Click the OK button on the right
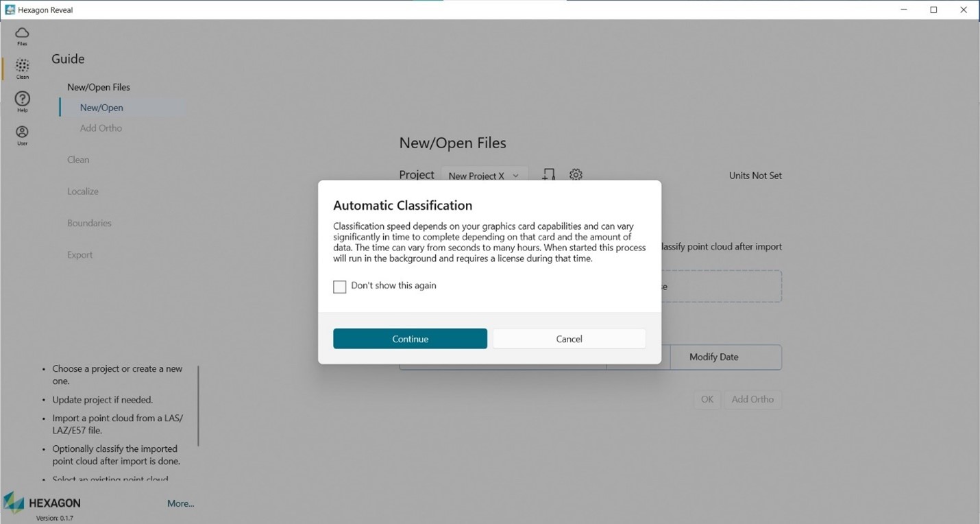Screen dimensions: 980x524 pyautogui.click(x=707, y=399)
